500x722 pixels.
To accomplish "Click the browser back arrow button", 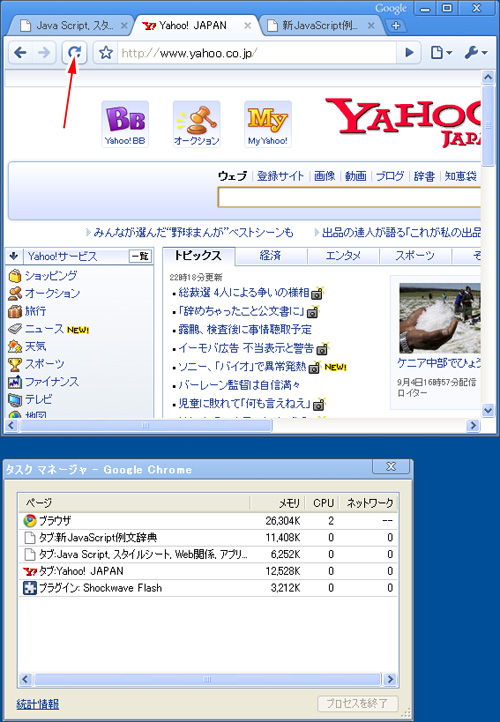I will (20, 53).
